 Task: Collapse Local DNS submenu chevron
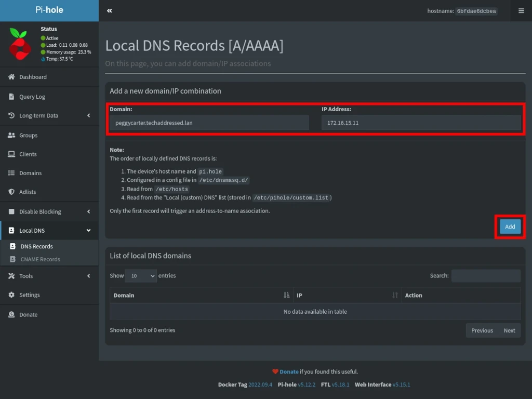click(x=88, y=230)
